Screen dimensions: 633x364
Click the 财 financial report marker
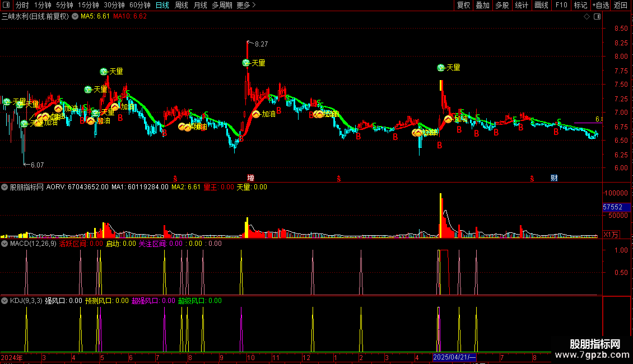coord(554,178)
